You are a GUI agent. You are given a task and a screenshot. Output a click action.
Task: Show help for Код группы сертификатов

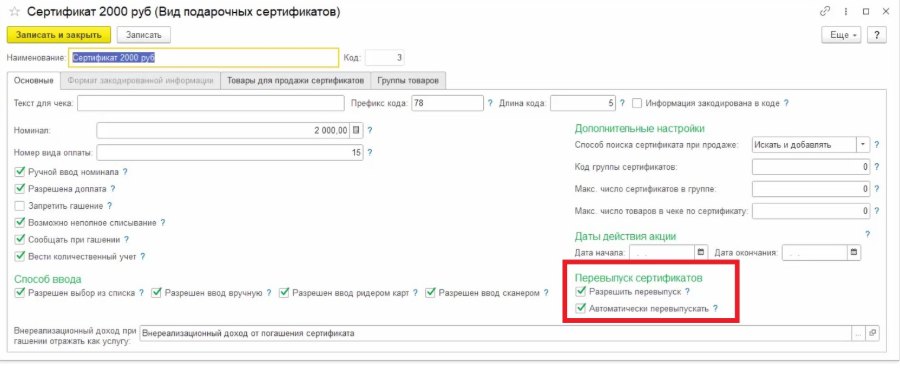point(876,166)
